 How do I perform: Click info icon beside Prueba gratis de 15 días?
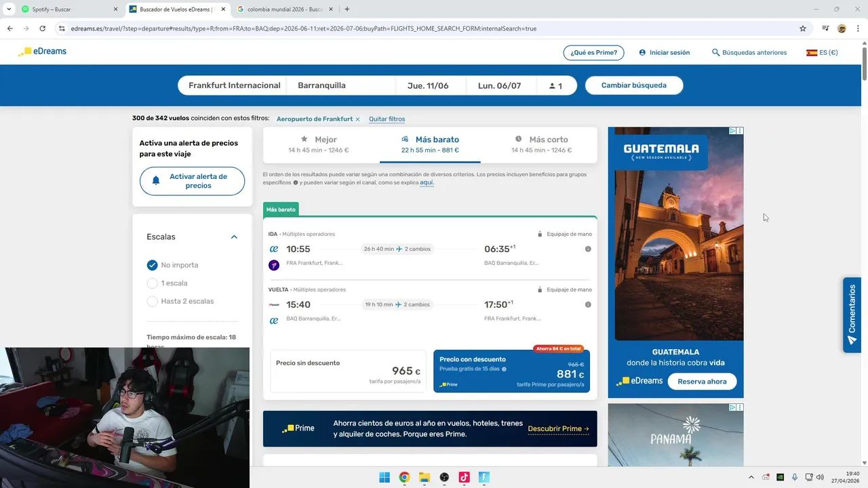[x=504, y=369]
